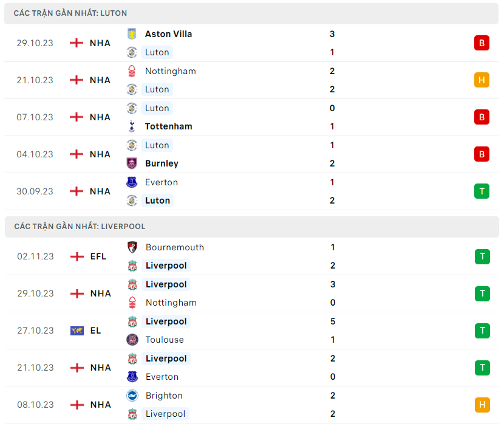Click the Luton recent matches header
The height and width of the screenshot is (432, 504).
pos(70,13)
